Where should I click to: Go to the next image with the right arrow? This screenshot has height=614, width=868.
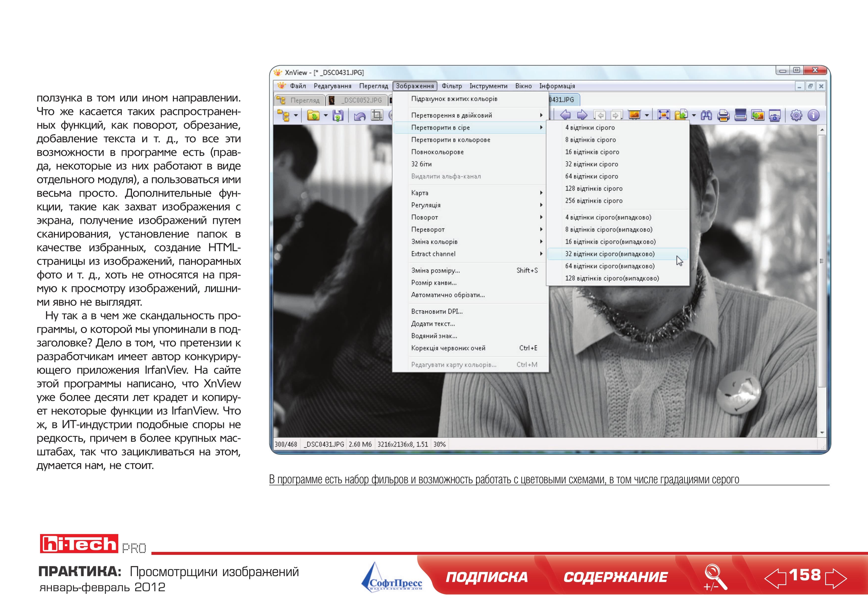582,115
